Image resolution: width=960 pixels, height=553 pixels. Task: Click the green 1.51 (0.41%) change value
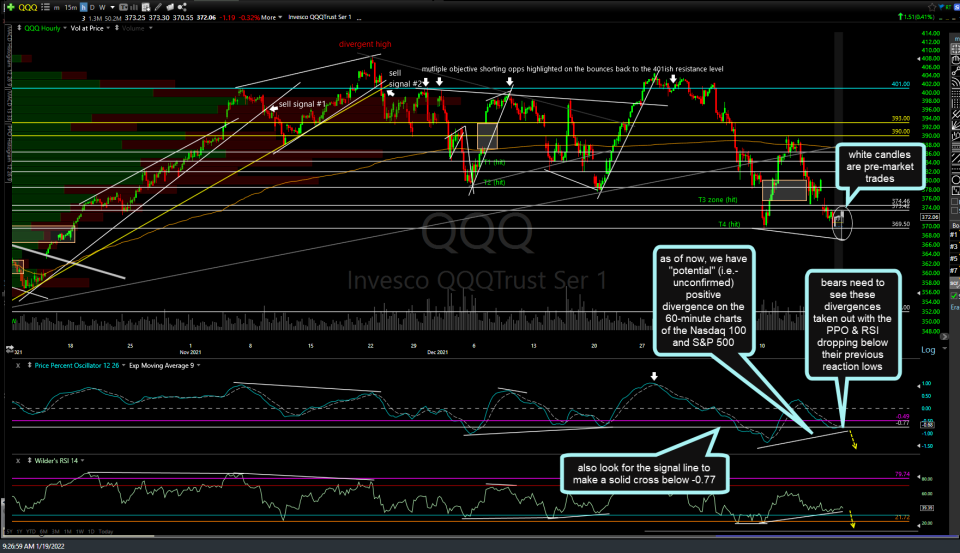coord(919,17)
